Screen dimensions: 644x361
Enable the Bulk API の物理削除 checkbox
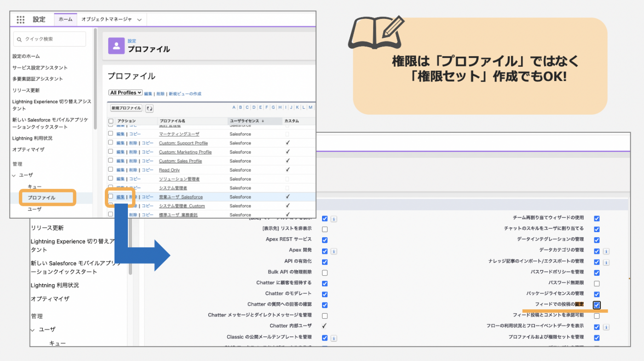click(325, 273)
